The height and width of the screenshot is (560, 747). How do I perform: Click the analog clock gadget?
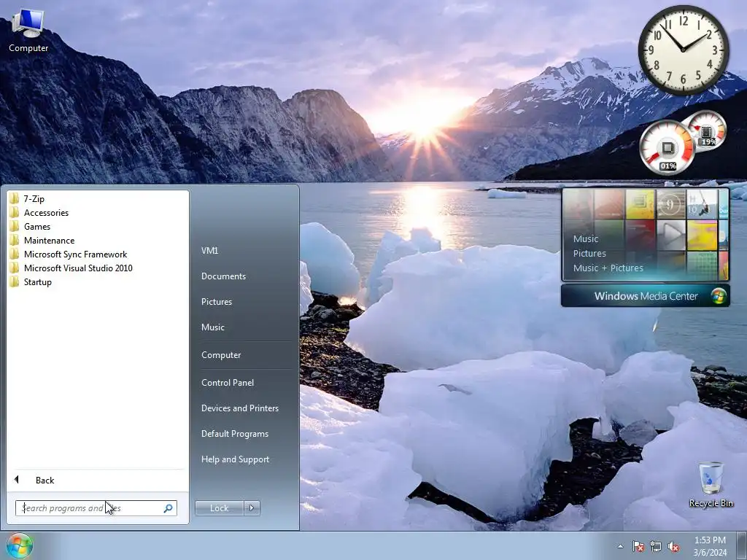(x=683, y=50)
